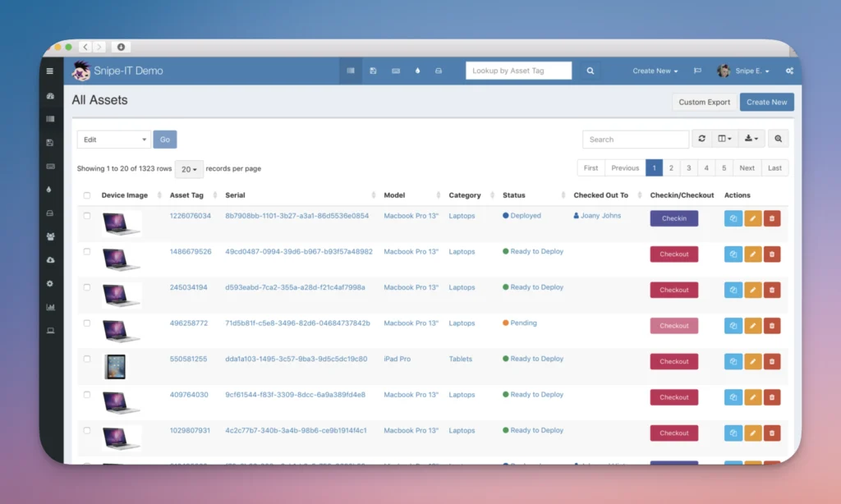Toggle the select-all checkbox in the table header
The image size is (841, 504).
coord(87,195)
